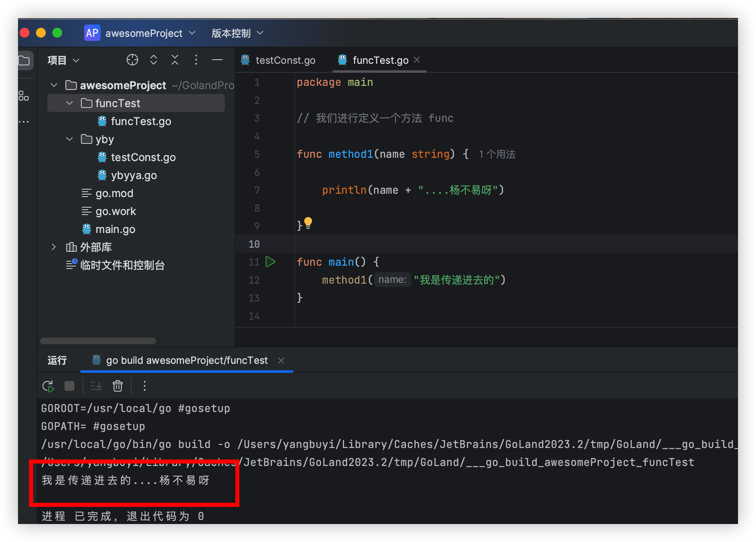This screenshot has height=542, width=756.
Task: Open run toolbar more options
Action: pyautogui.click(x=145, y=386)
